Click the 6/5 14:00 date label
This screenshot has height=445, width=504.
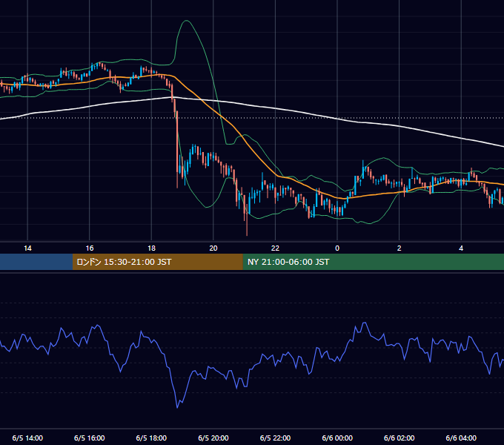click(x=27, y=438)
